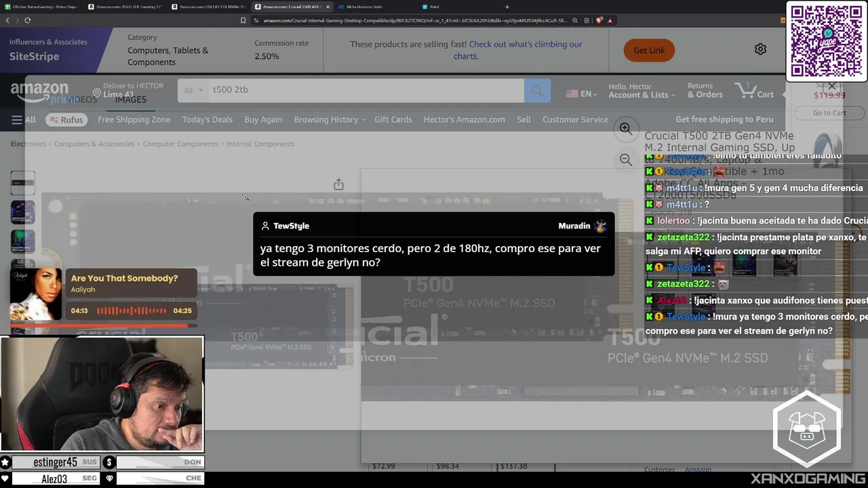
Task: Reload the current page
Action: (28, 20)
